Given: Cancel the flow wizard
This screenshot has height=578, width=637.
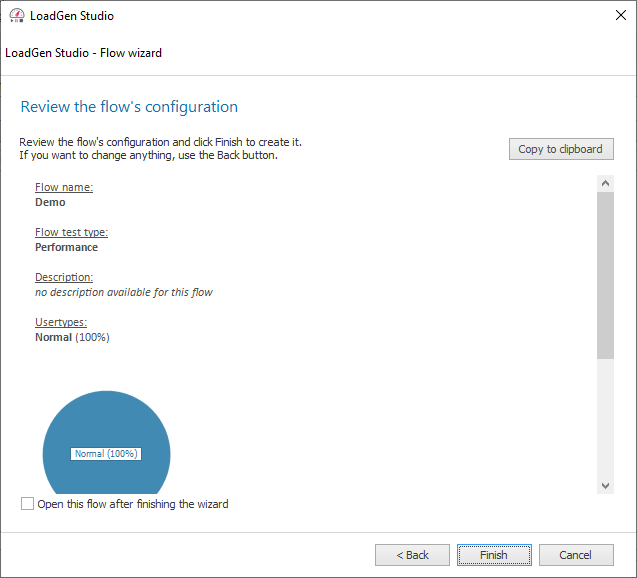Looking at the screenshot, I should pyautogui.click(x=575, y=555).
